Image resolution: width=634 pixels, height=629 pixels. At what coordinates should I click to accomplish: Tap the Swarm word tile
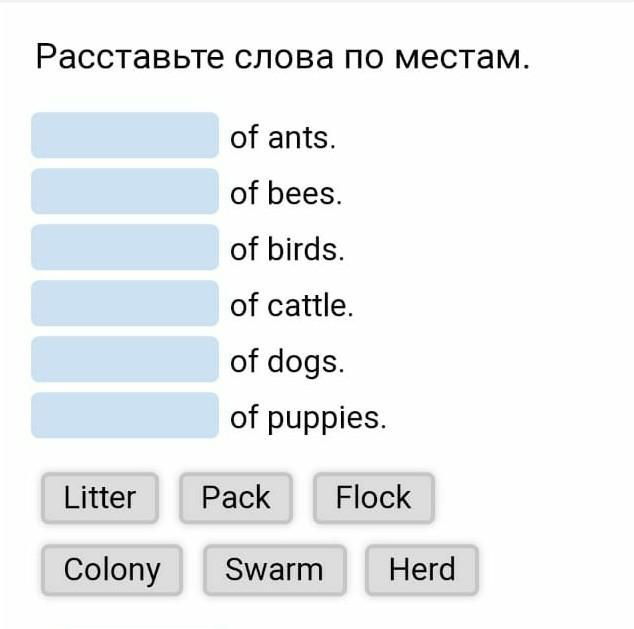click(274, 570)
